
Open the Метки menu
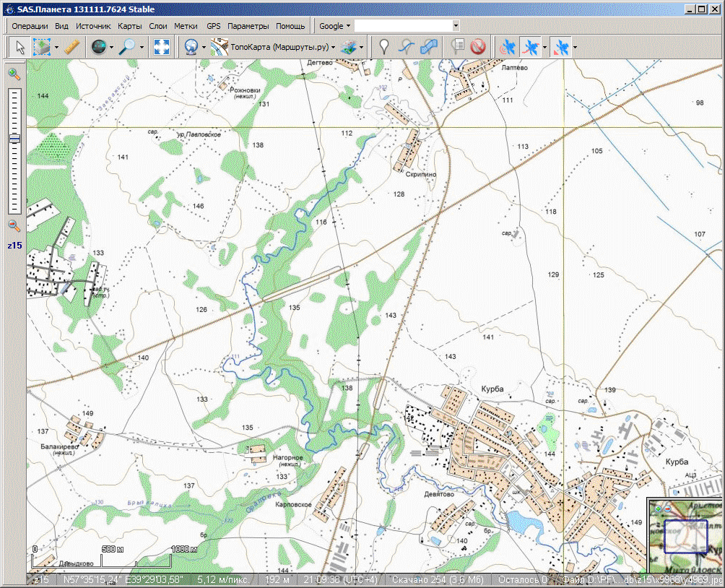(186, 26)
